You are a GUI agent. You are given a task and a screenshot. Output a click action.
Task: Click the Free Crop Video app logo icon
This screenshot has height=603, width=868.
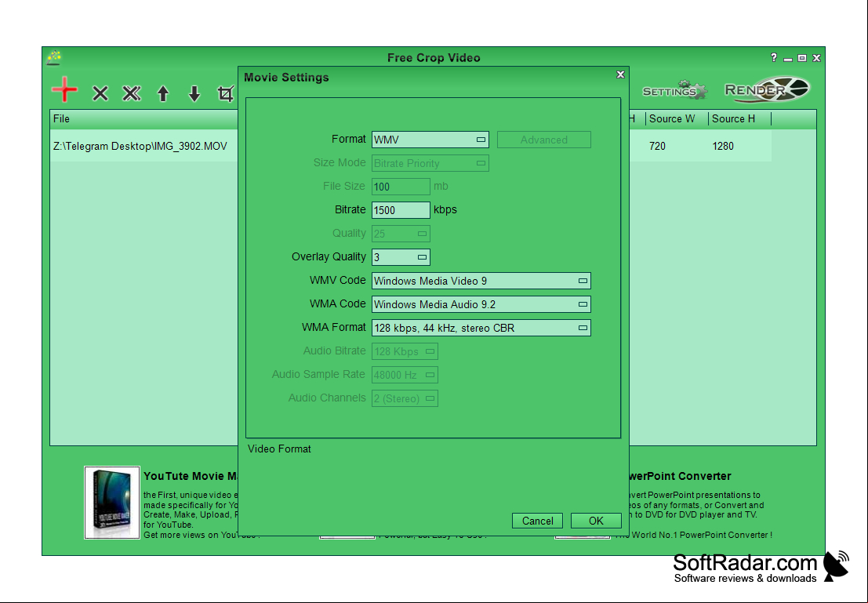(x=53, y=57)
